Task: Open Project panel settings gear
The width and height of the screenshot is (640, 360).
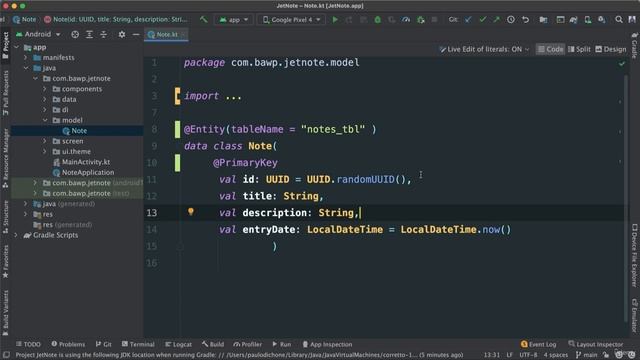Action: pos(122,34)
